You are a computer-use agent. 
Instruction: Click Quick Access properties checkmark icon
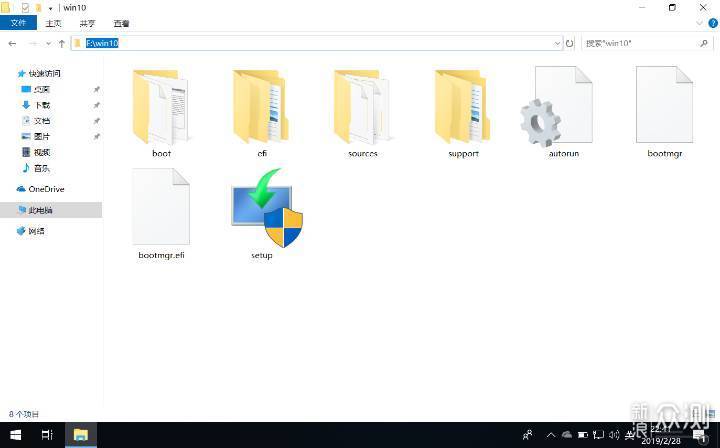coord(26,8)
